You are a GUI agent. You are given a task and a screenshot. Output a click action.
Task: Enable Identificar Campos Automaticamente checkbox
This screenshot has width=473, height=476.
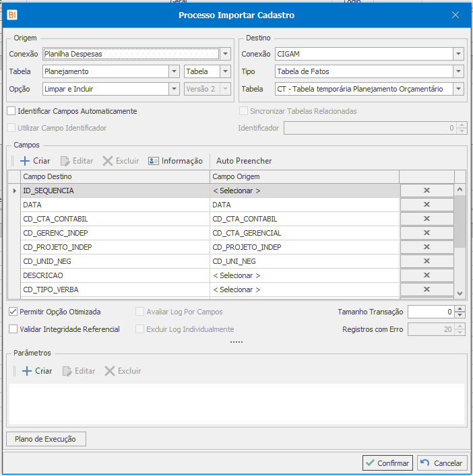point(11,111)
